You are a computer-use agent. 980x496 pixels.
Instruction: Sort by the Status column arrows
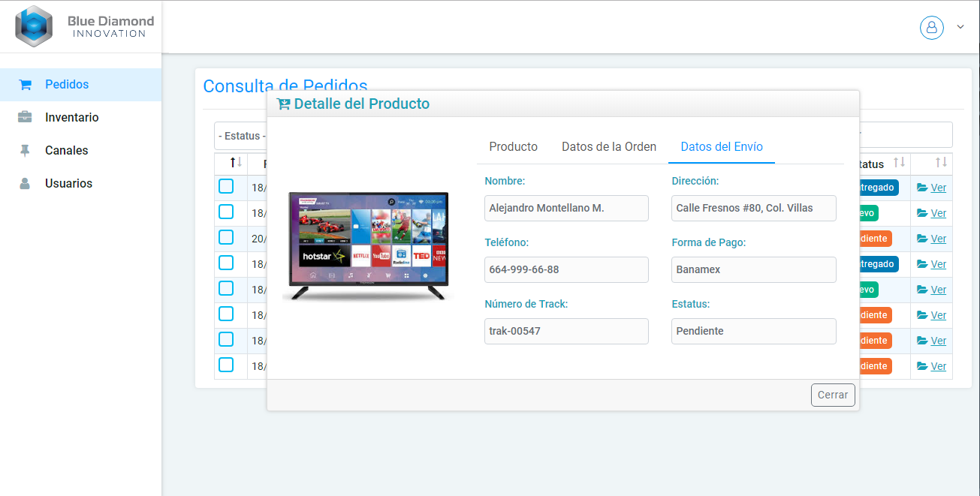[899, 163]
